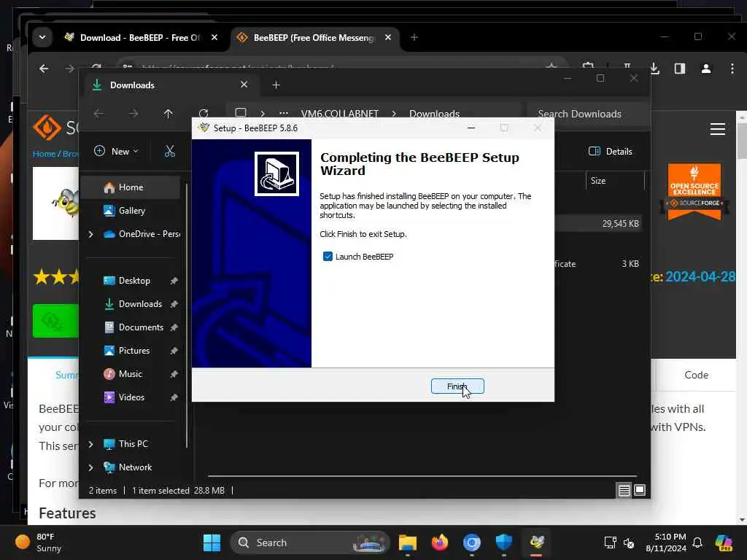Close the Download - BeeBEEP browser tab

click(214, 37)
